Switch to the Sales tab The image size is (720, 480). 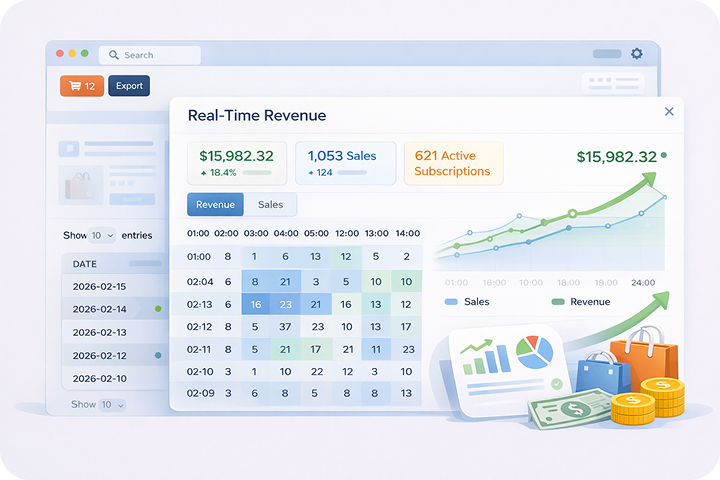(270, 204)
